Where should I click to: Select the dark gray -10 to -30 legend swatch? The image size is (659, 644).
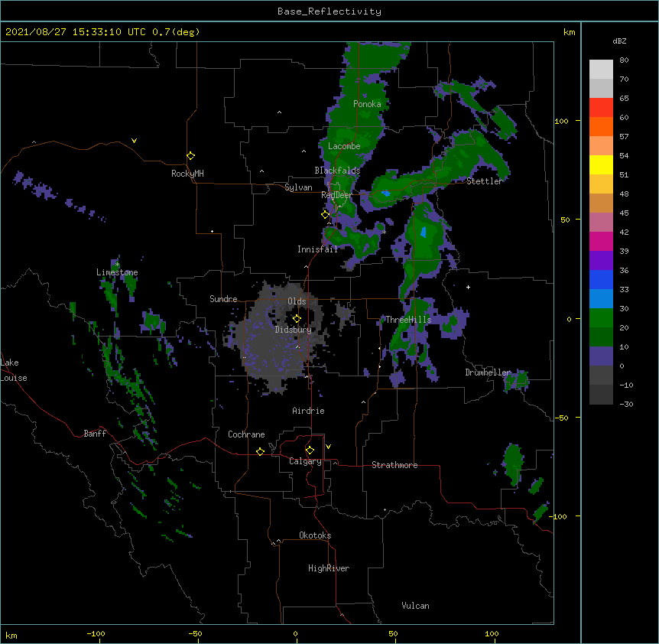point(601,395)
